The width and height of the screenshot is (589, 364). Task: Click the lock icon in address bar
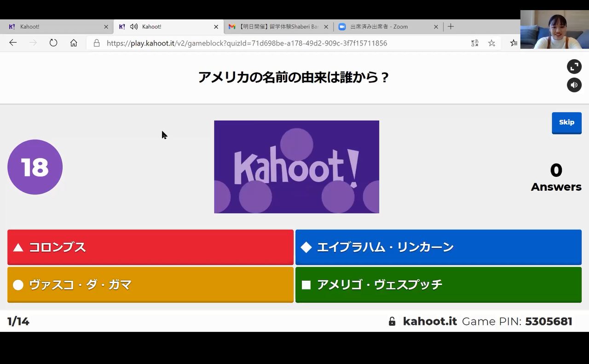click(97, 43)
